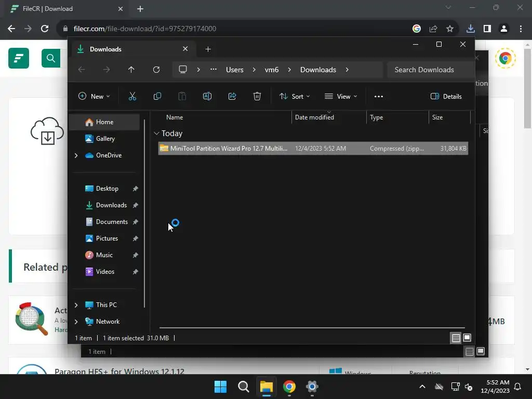Open Desktop in the navigation pane
This screenshot has height=399, width=532.
pos(107,188)
